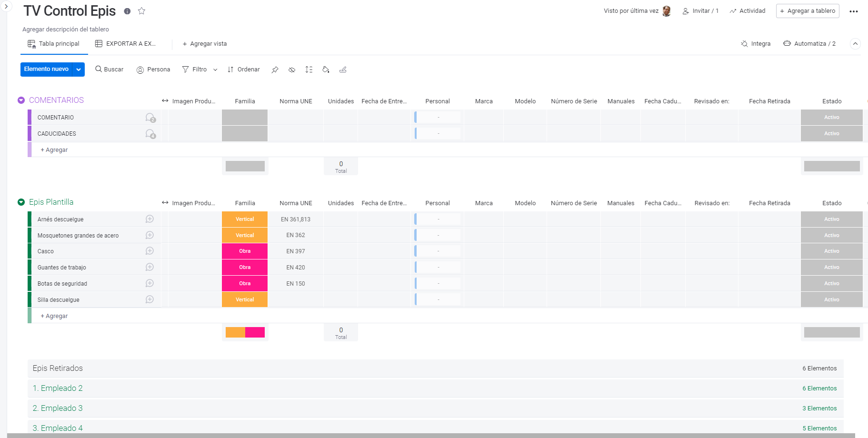Click the pin columns icon in toolbar
This screenshot has height=438, width=868.
pos(275,70)
